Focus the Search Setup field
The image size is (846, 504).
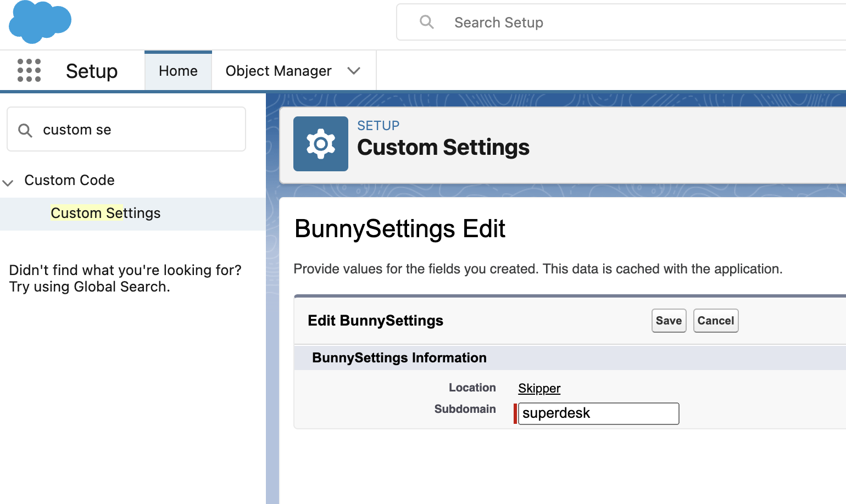[x=621, y=23]
